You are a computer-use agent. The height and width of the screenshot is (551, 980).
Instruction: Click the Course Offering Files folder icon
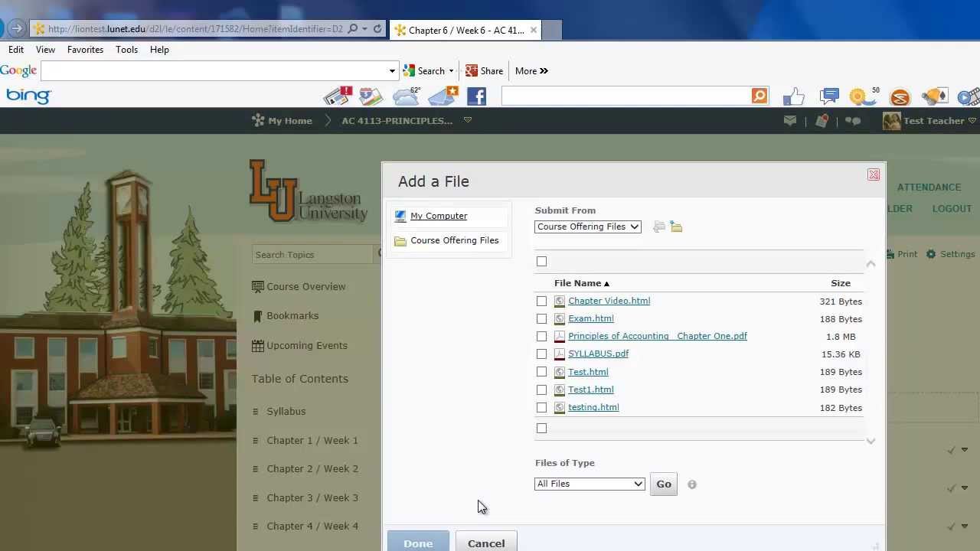pos(400,241)
